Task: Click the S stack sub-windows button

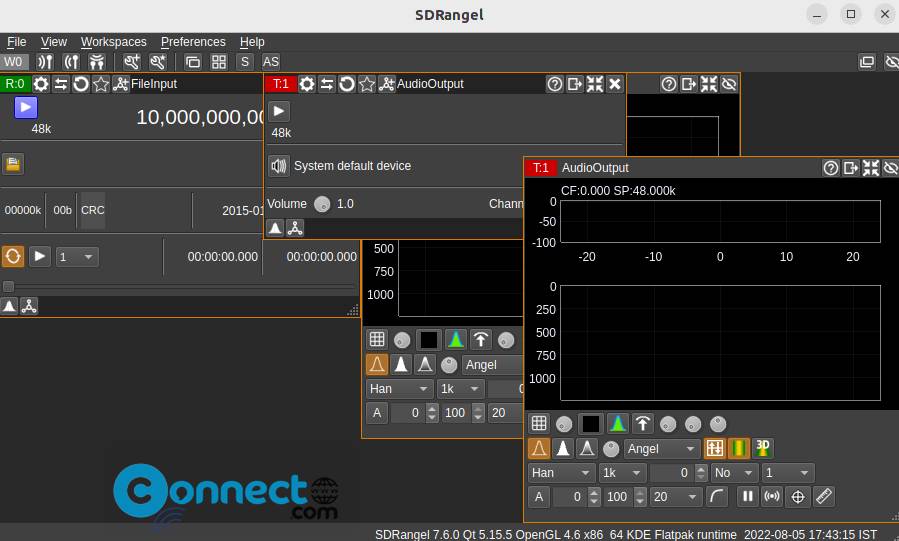Action: pos(245,62)
